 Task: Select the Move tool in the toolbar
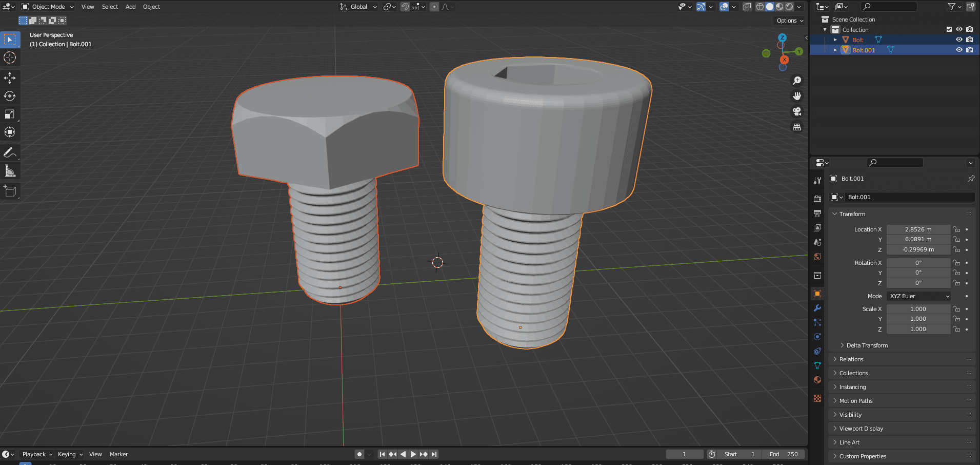point(10,78)
